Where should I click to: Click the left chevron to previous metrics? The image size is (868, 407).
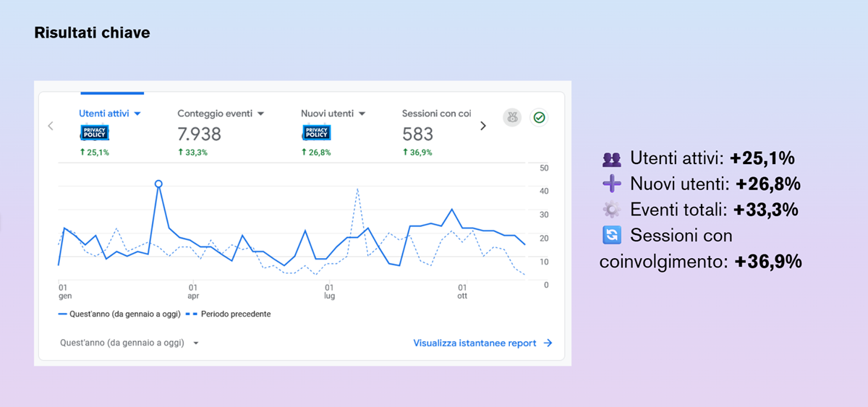pyautogui.click(x=51, y=126)
